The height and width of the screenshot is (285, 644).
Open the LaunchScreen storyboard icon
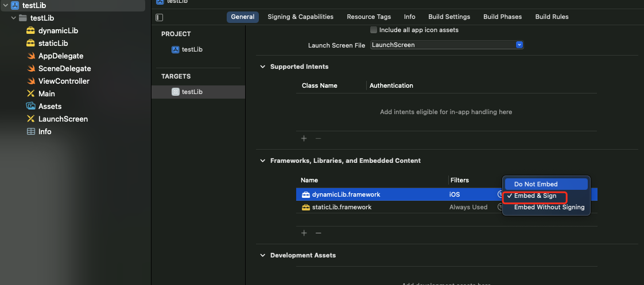pyautogui.click(x=30, y=119)
